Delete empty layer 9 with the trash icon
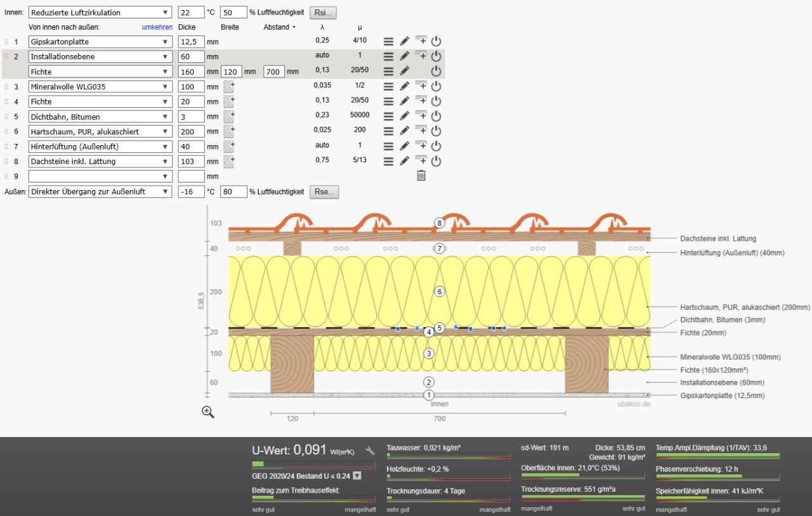The height and width of the screenshot is (516, 812). [x=421, y=176]
